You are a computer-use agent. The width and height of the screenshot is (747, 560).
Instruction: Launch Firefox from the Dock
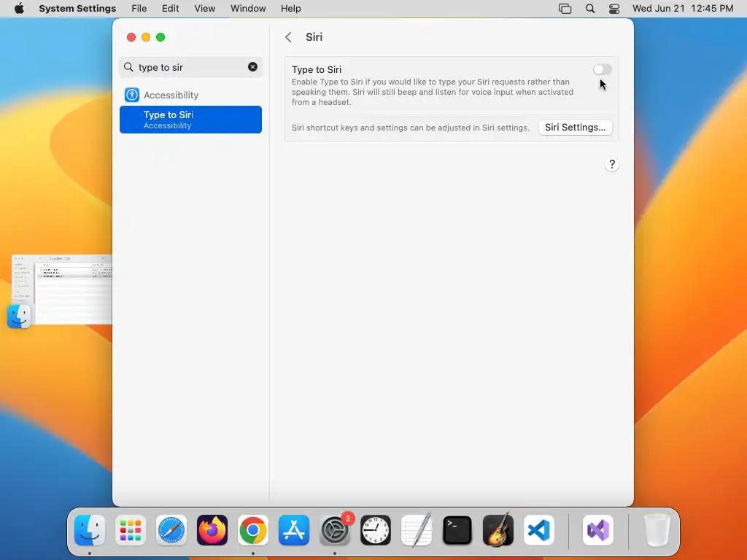click(x=212, y=530)
